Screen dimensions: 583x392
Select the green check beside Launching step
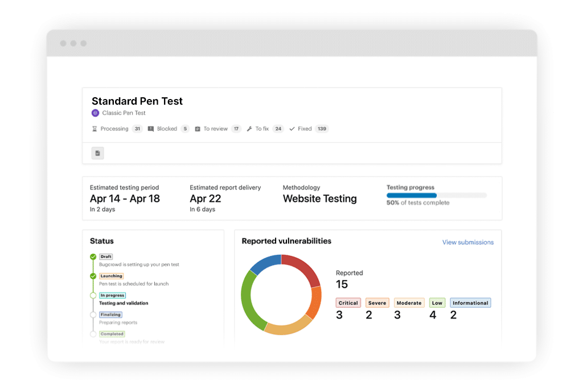pos(93,277)
